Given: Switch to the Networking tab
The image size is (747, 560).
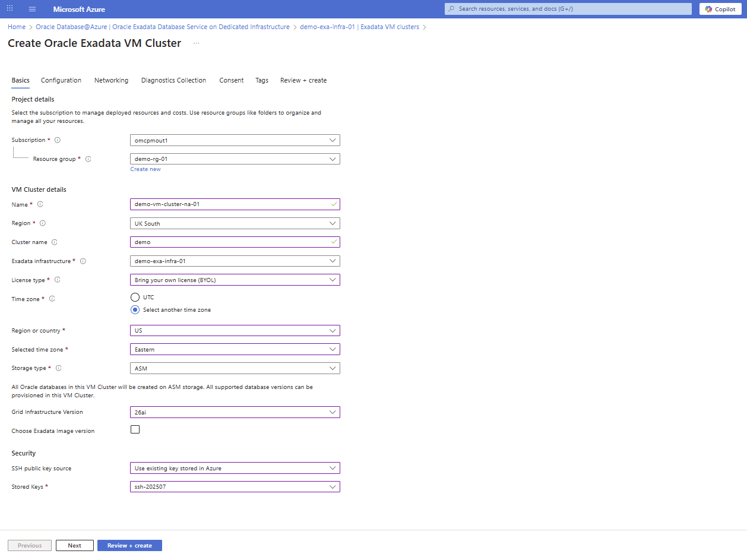Looking at the screenshot, I should 111,80.
